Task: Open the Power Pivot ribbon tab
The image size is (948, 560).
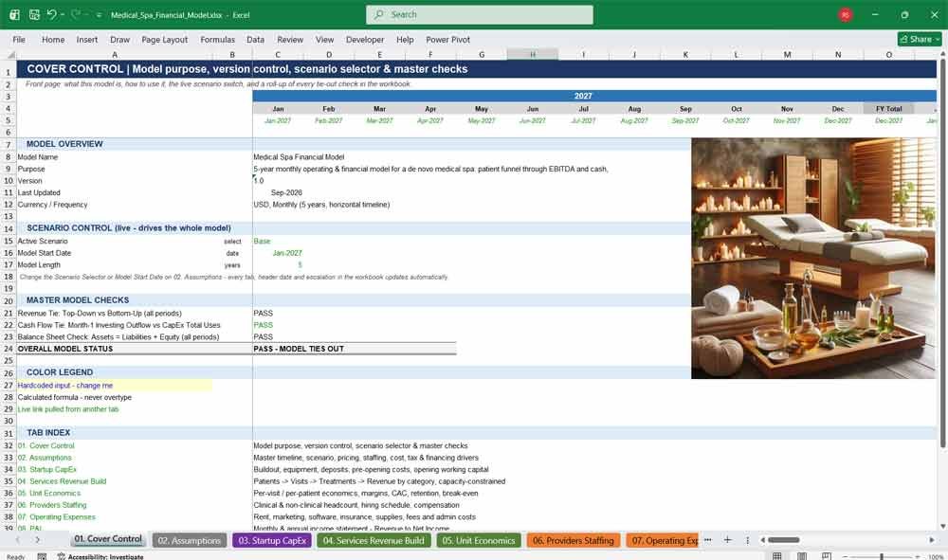Action: click(x=448, y=39)
